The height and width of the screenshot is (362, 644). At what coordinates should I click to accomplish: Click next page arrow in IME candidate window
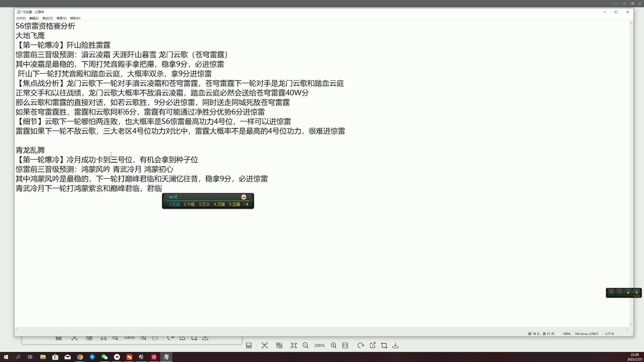tap(248, 204)
